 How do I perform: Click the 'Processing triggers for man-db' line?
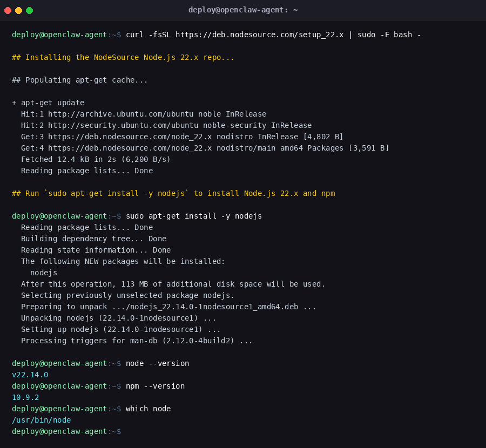(x=137, y=341)
